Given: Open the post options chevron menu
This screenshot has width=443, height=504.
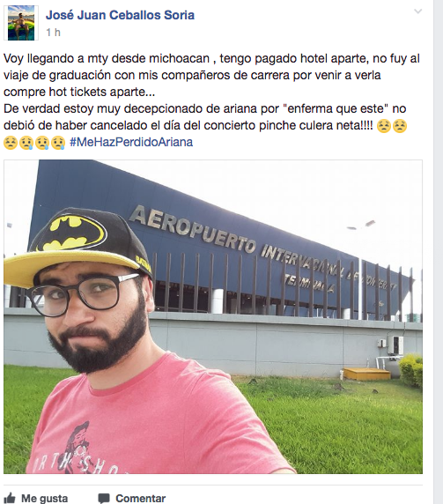Looking at the screenshot, I should [x=418, y=11].
